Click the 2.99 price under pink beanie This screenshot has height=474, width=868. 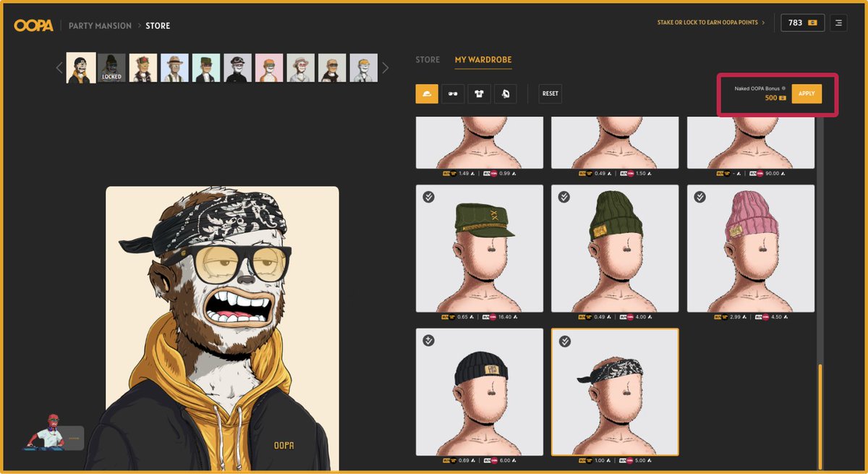(733, 317)
